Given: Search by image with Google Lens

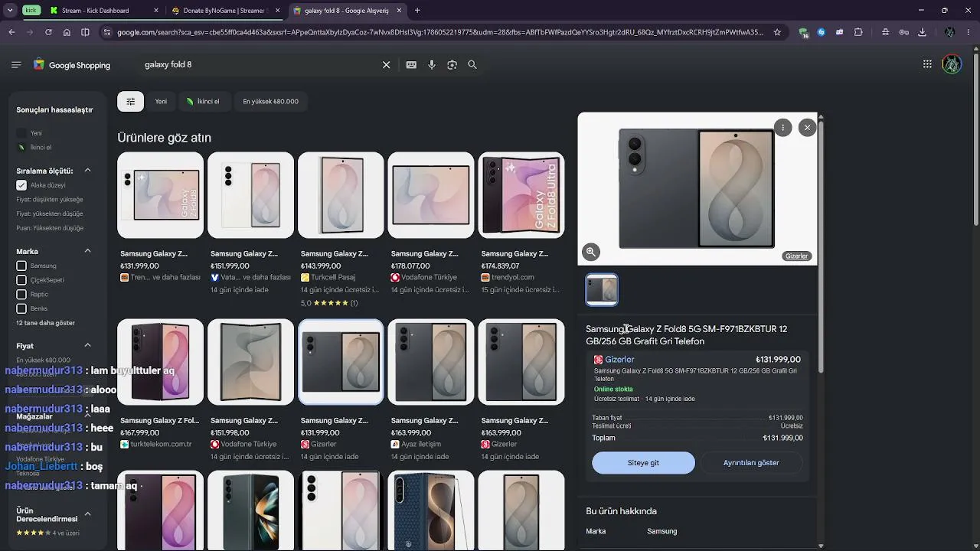Looking at the screenshot, I should (x=452, y=65).
